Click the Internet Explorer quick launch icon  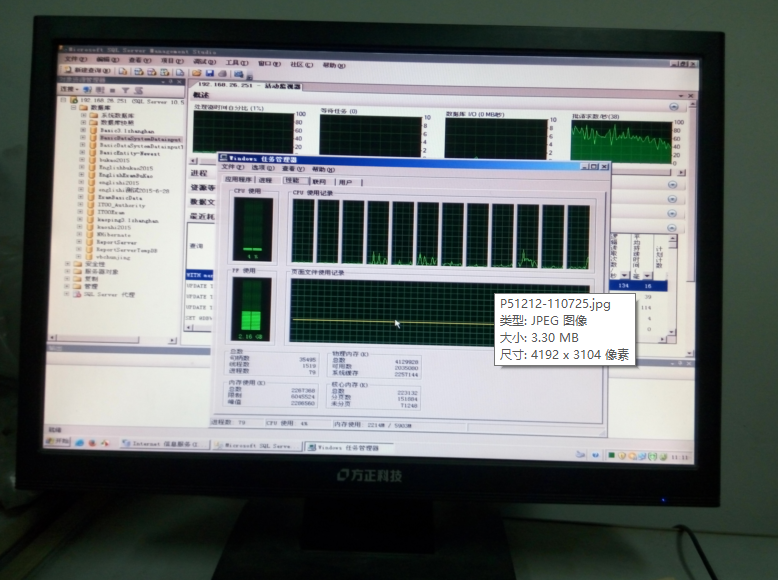coord(80,443)
